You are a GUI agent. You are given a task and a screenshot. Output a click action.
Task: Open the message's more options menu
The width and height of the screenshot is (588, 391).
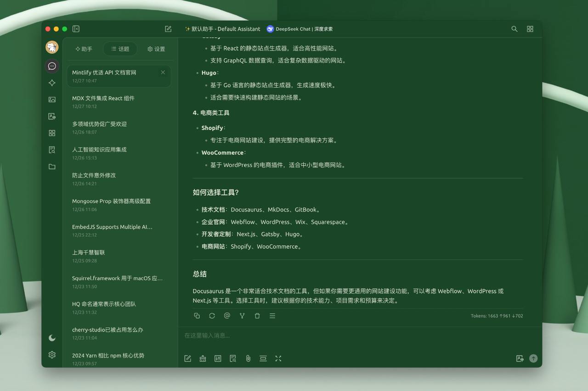pos(272,316)
